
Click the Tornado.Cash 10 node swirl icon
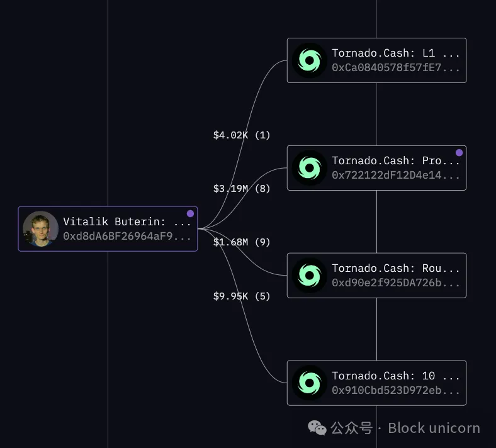pyautogui.click(x=309, y=383)
